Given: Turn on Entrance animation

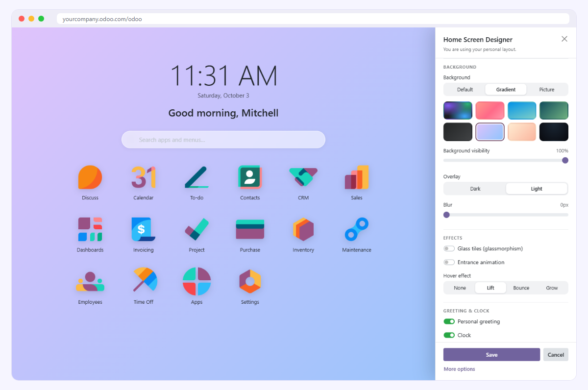Looking at the screenshot, I should (x=449, y=263).
